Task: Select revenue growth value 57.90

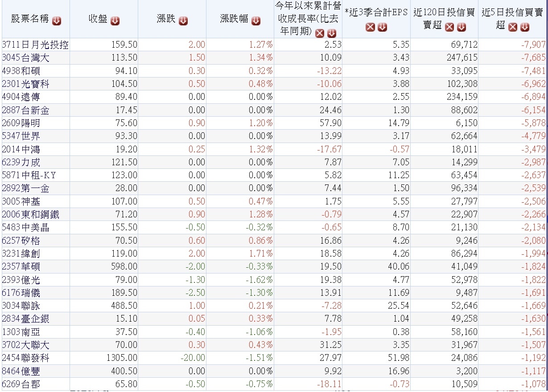Action: click(x=332, y=123)
